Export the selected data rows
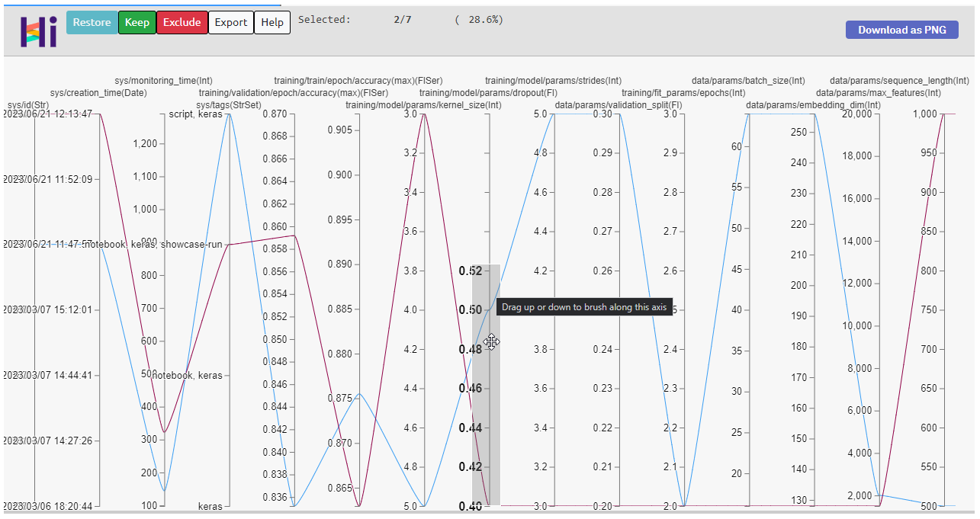The height and width of the screenshot is (519, 980). (230, 22)
